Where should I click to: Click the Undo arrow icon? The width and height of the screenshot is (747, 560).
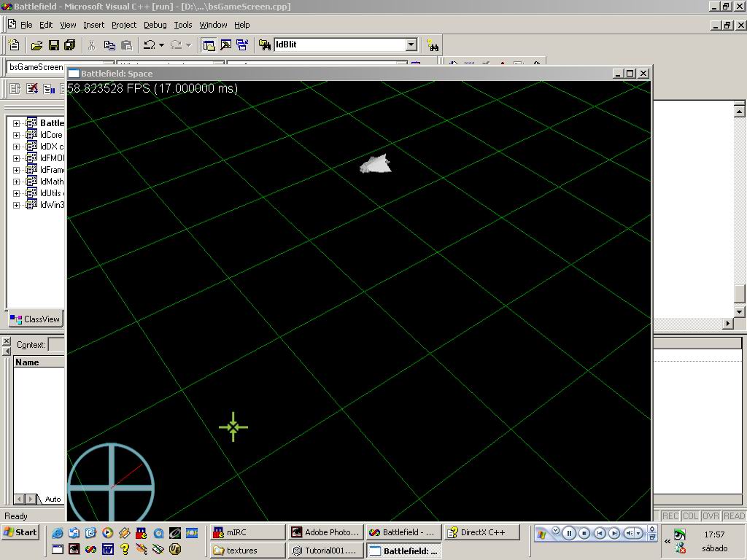point(149,44)
